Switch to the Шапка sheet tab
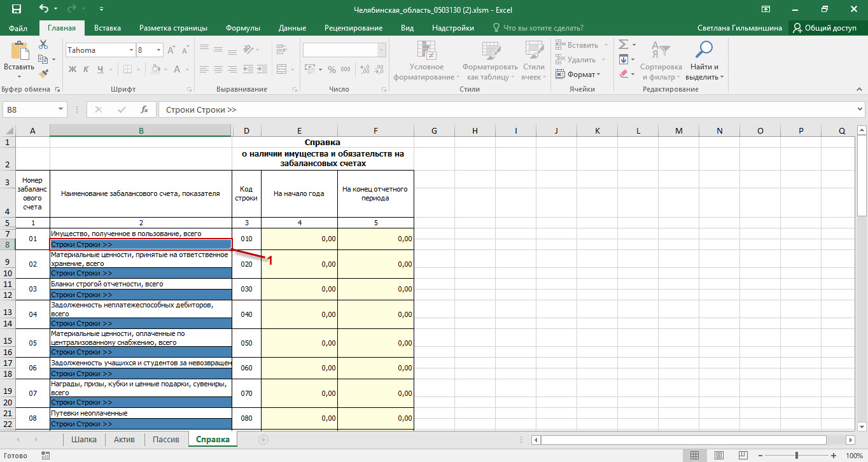The height and width of the screenshot is (462, 868). (84, 440)
